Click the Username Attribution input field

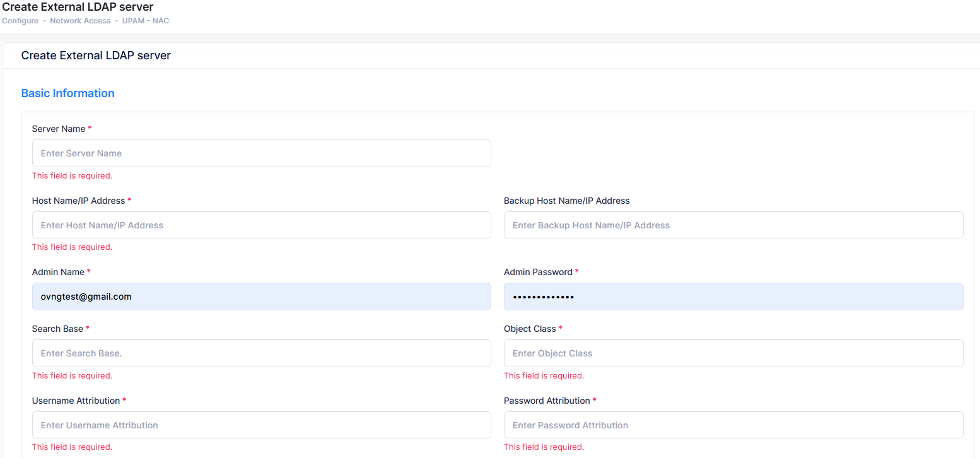261,425
